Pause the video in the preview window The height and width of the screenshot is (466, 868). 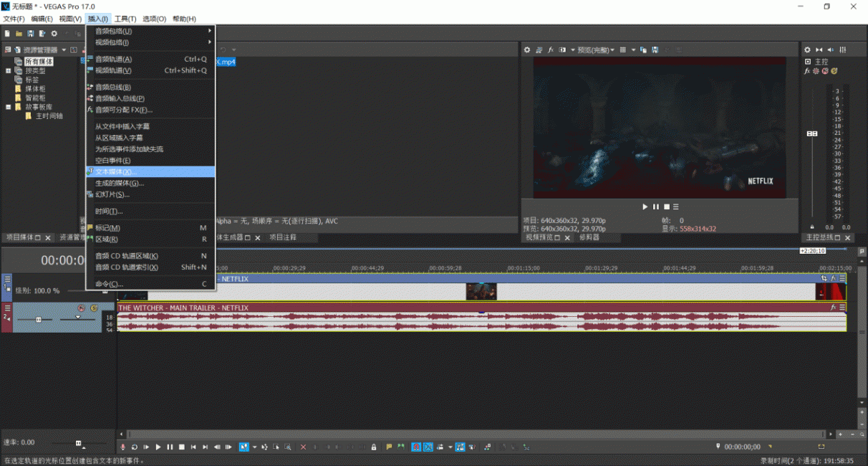655,206
